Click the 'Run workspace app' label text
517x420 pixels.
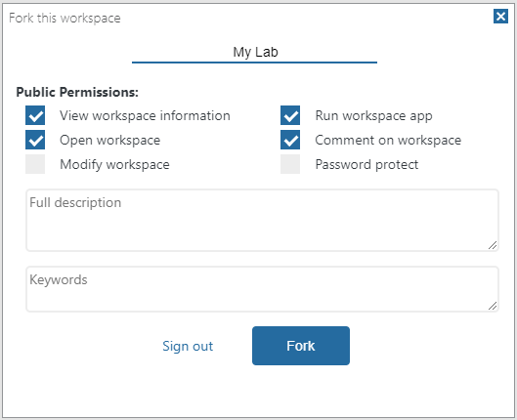click(x=374, y=116)
